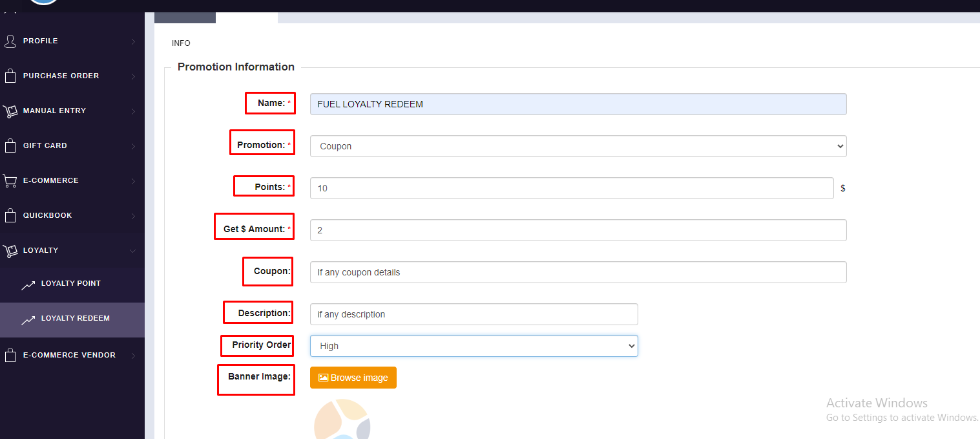980x439 pixels.
Task: Open the Loyalty Point menu item
Action: [70, 284]
